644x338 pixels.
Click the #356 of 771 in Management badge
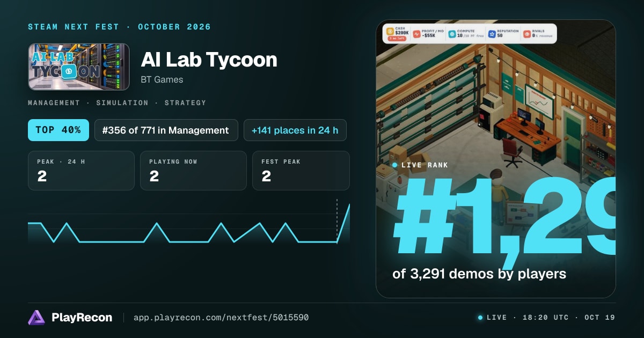(166, 130)
